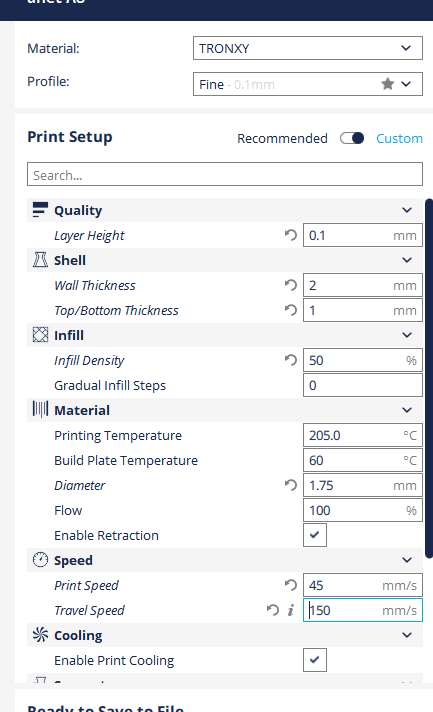Click the Speed header label
Viewport: 433px width, 712px height.
point(73,560)
